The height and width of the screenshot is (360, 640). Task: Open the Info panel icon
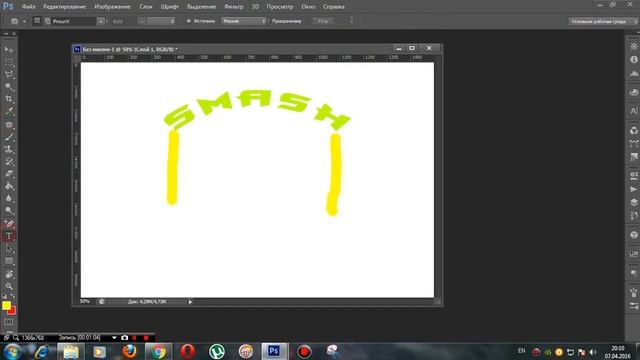click(x=633, y=60)
